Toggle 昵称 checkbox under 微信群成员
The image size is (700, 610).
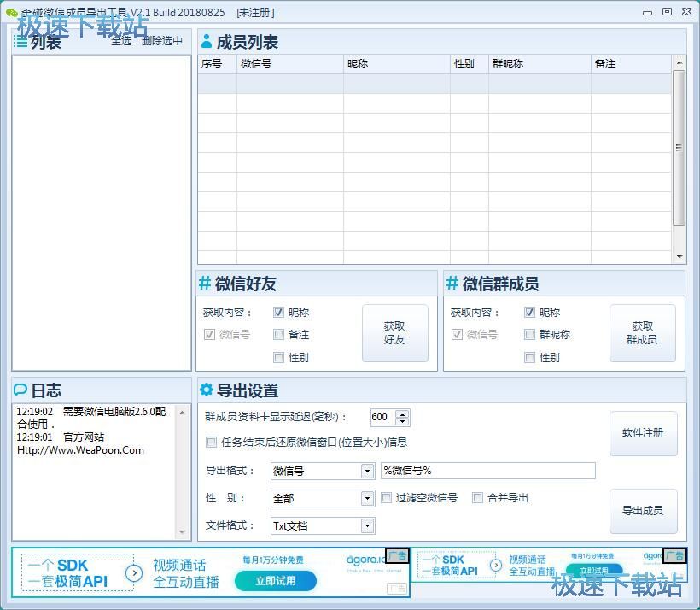point(529,312)
